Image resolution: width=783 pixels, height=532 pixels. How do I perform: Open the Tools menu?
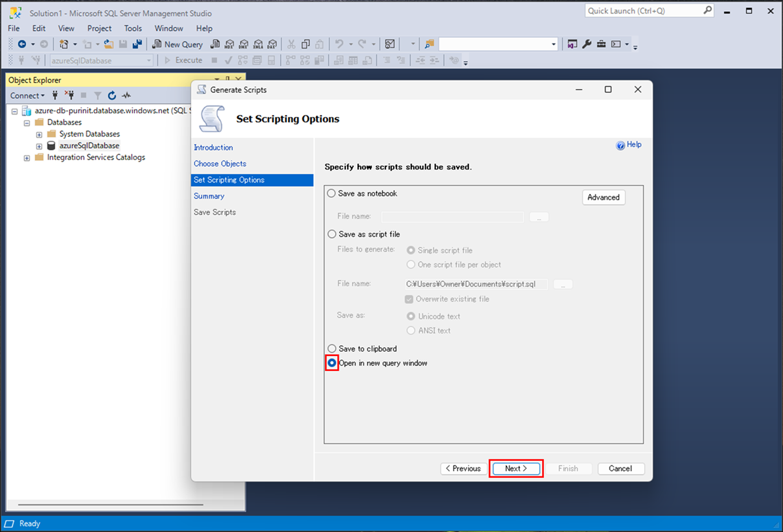[x=133, y=28]
